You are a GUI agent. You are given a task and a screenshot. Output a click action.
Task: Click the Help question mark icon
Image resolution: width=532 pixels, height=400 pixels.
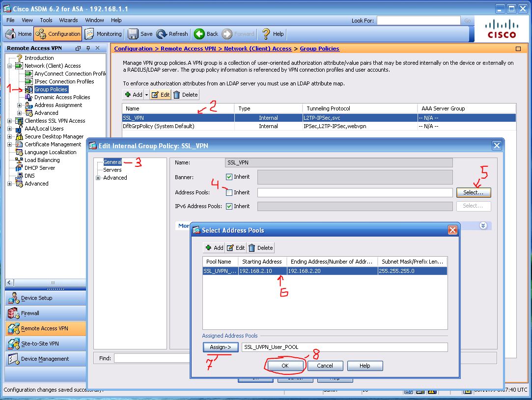[x=266, y=34]
